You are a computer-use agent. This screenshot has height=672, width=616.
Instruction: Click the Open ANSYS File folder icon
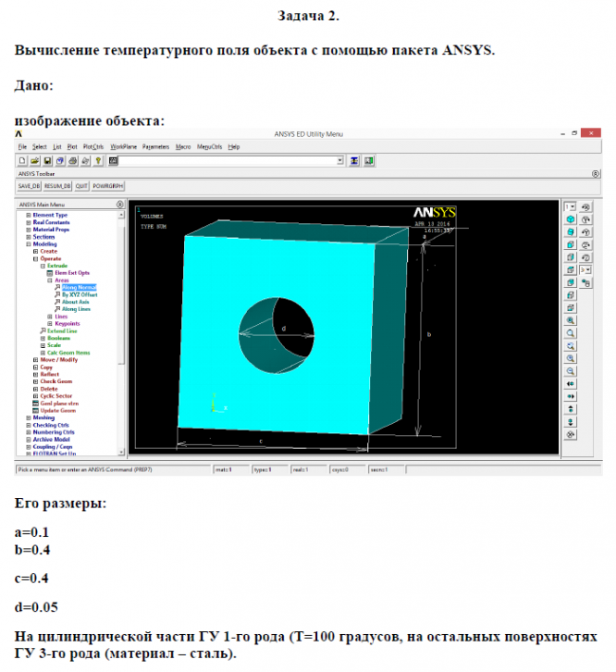35,161
